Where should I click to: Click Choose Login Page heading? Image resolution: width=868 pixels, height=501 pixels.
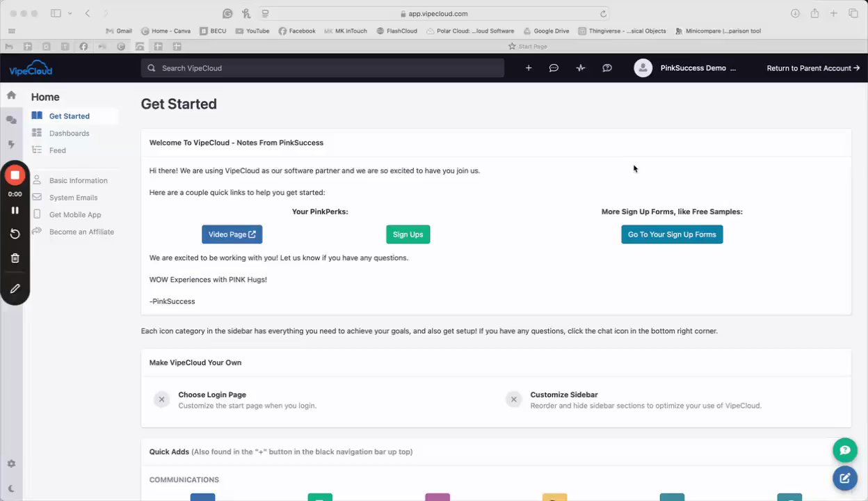pos(212,395)
